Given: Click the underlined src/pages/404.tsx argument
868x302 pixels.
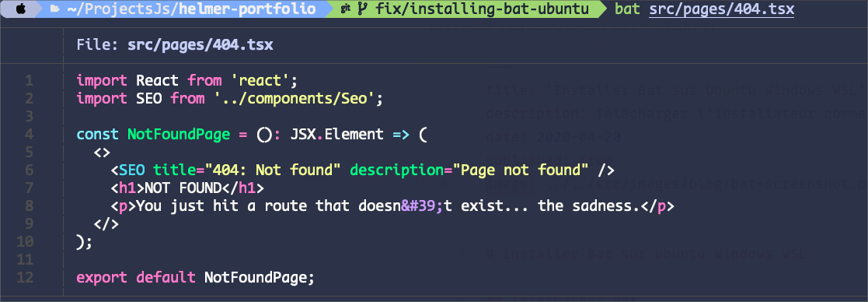Looking at the screenshot, I should (722, 9).
